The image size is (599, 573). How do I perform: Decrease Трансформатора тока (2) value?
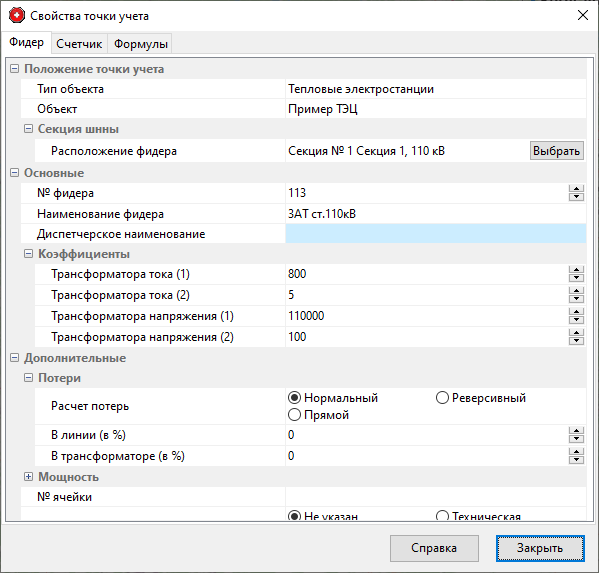pyautogui.click(x=576, y=299)
